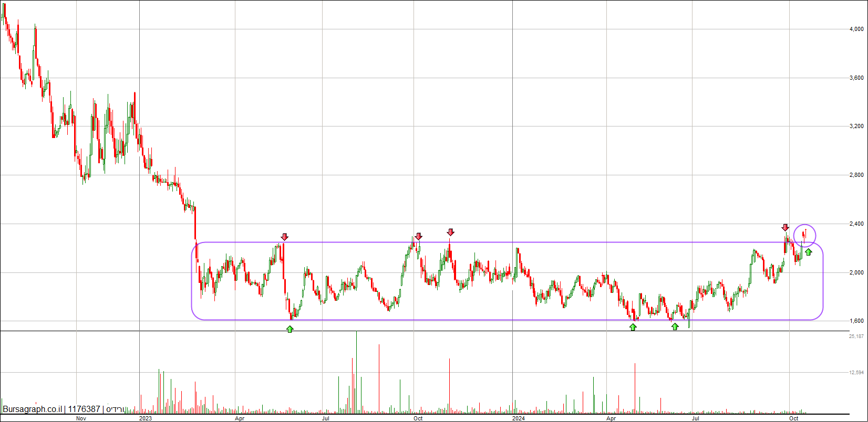Select the 2,400 price axis label

(x=856, y=224)
